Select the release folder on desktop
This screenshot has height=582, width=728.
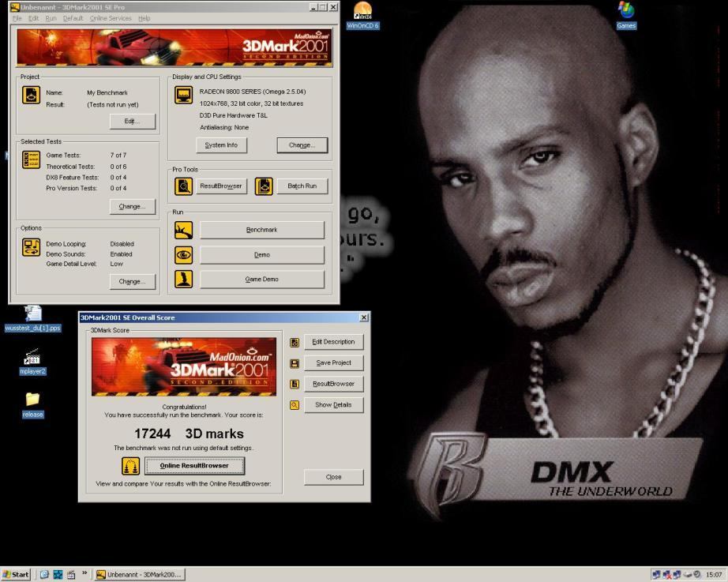pos(32,405)
